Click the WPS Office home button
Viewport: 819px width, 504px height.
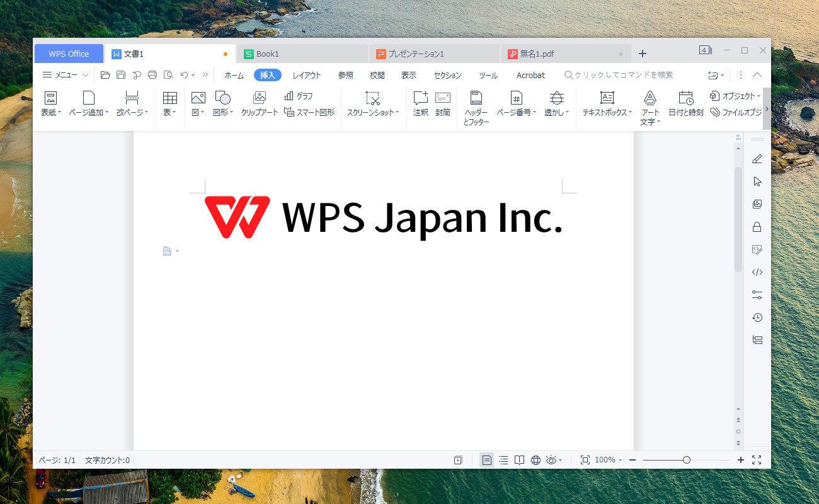coord(69,54)
